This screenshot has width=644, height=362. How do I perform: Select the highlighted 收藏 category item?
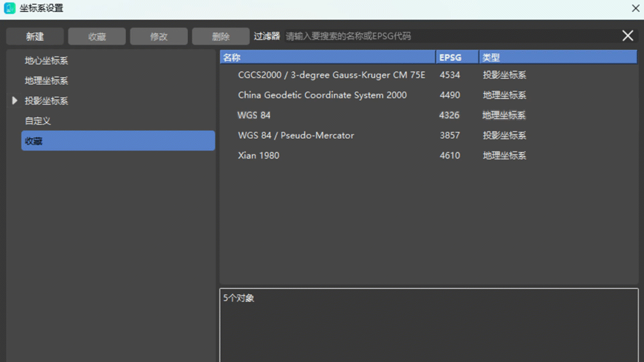pos(117,141)
